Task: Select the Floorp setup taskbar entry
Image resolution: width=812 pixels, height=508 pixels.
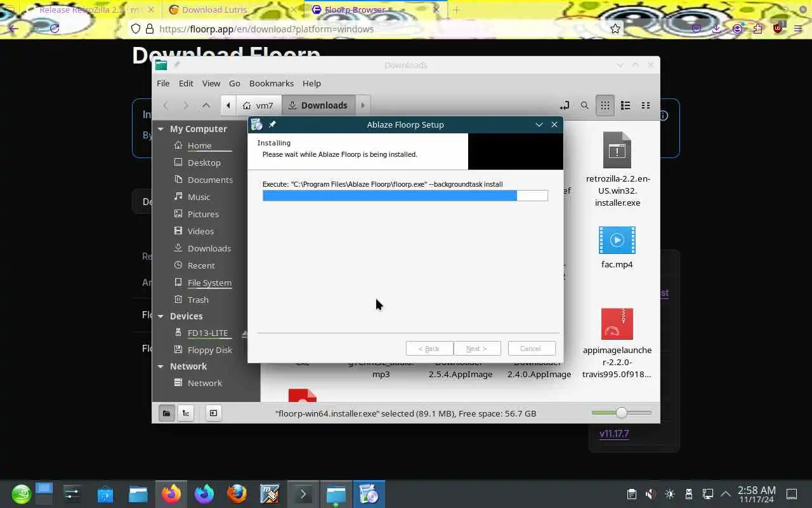Action: tap(369, 494)
